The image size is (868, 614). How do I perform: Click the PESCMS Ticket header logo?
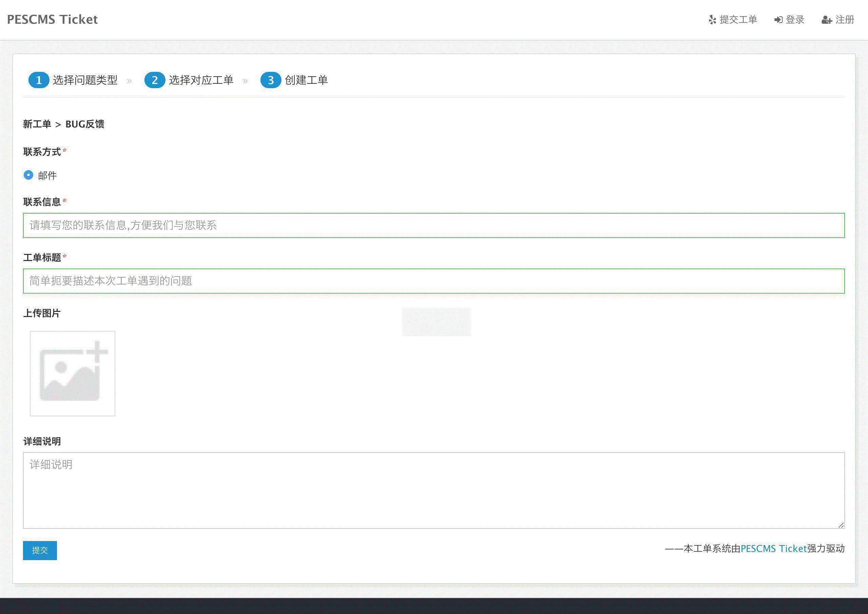pyautogui.click(x=52, y=20)
